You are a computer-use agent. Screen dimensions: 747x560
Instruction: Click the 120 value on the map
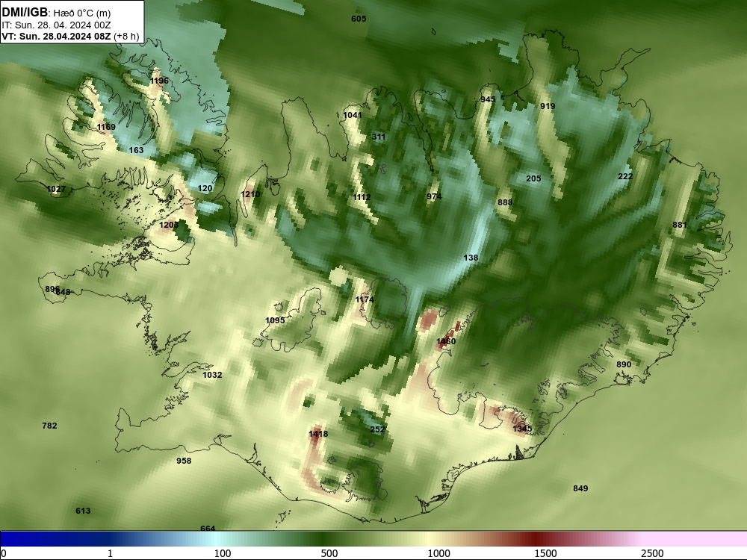tap(205, 188)
